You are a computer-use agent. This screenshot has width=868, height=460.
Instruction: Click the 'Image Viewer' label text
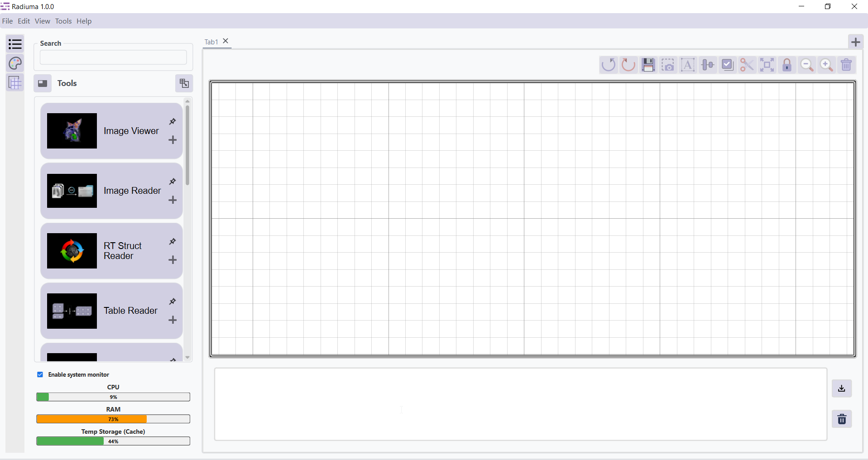pos(131,131)
